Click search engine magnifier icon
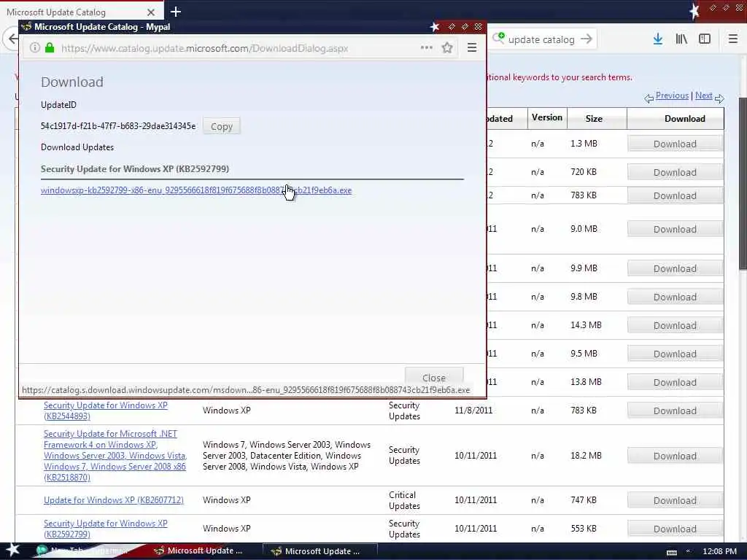Image resolution: width=747 pixels, height=560 pixels. point(498,38)
